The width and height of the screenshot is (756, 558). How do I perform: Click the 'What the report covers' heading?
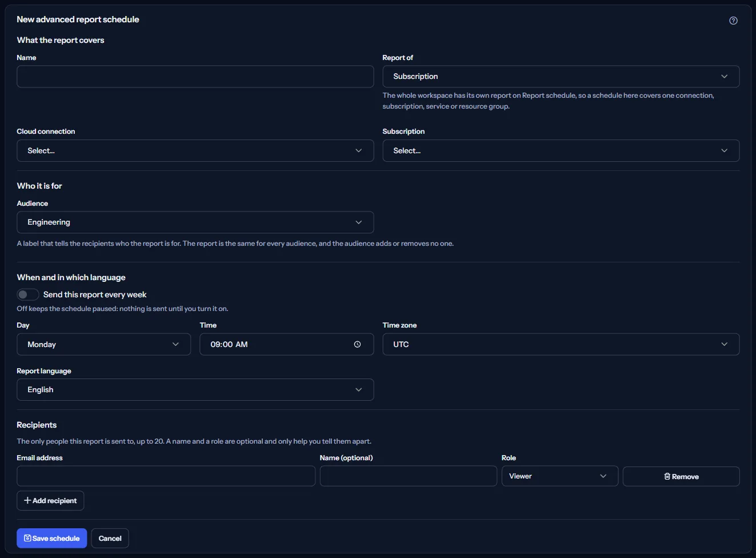(61, 40)
